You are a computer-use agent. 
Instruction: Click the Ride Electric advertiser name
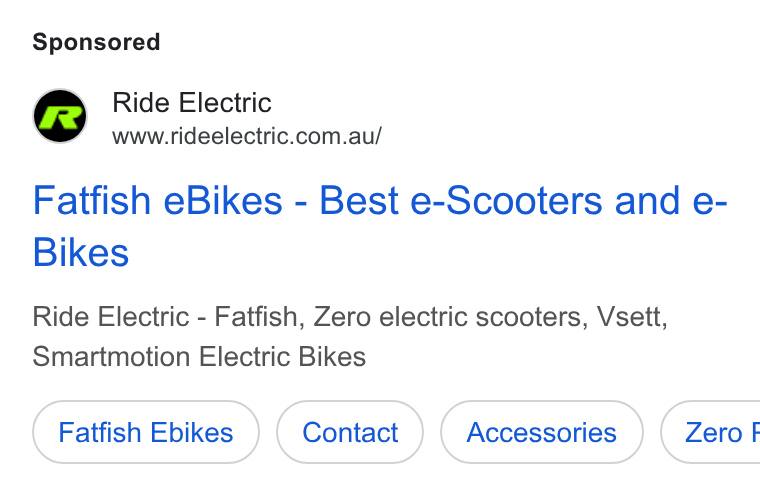click(191, 103)
